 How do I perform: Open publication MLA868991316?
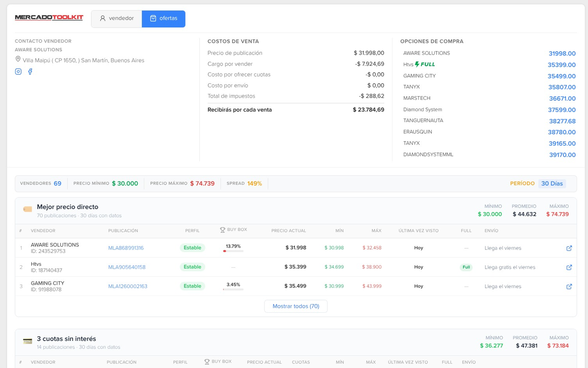[126, 248]
